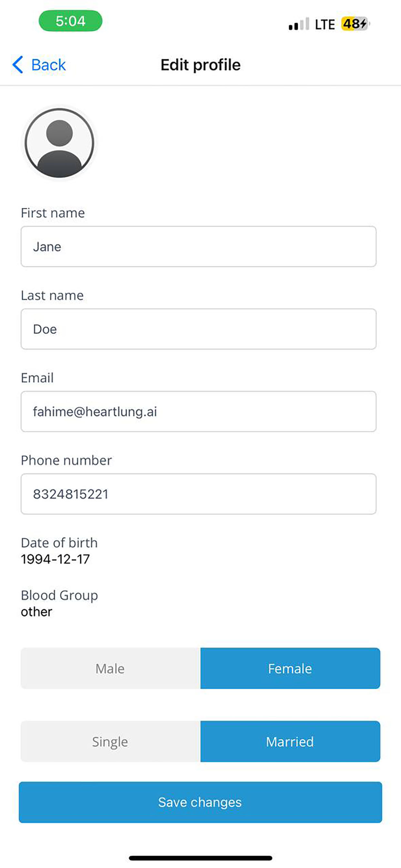
Task: Tap the cellular signal bars icon
Action: pyautogui.click(x=299, y=24)
